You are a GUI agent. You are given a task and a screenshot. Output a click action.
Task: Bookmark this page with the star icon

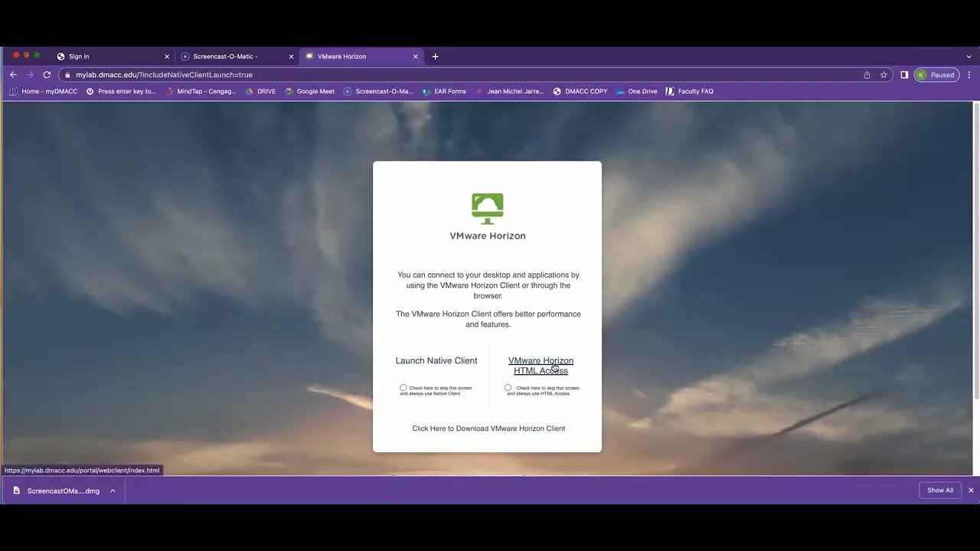[x=884, y=75]
